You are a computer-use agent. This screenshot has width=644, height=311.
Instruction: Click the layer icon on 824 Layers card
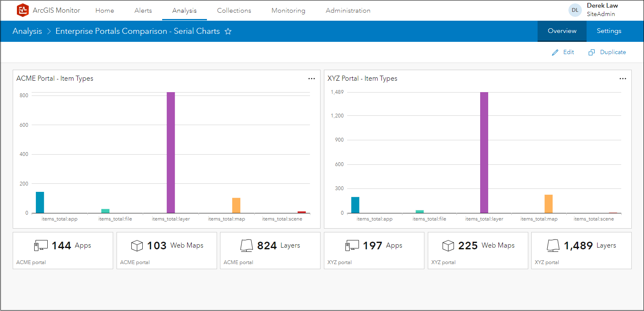pyautogui.click(x=247, y=246)
